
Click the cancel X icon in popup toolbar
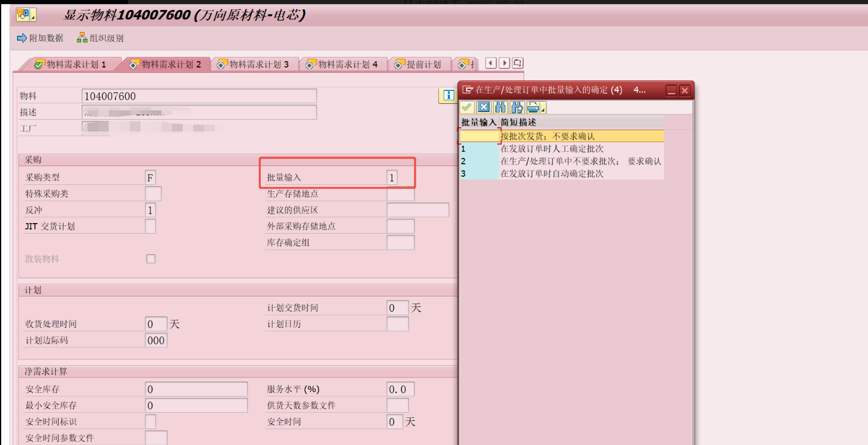[483, 107]
